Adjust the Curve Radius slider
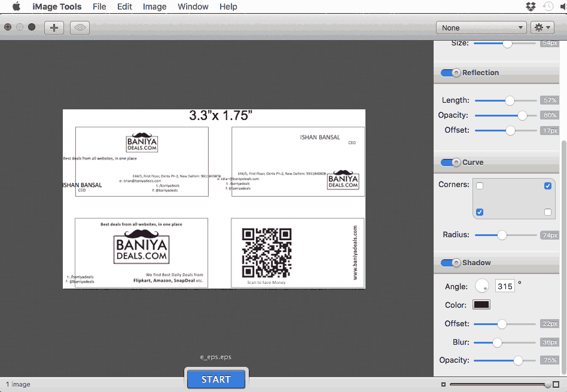Viewport: 567px width, 392px height. pyautogui.click(x=505, y=235)
